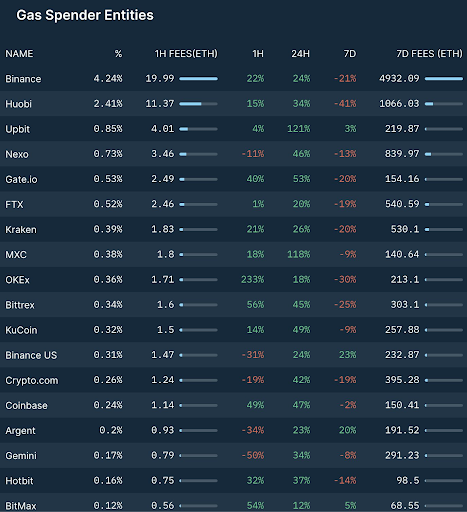Select the FTX entry
Image resolution: width=467 pixels, height=512 pixels.
[14, 204]
